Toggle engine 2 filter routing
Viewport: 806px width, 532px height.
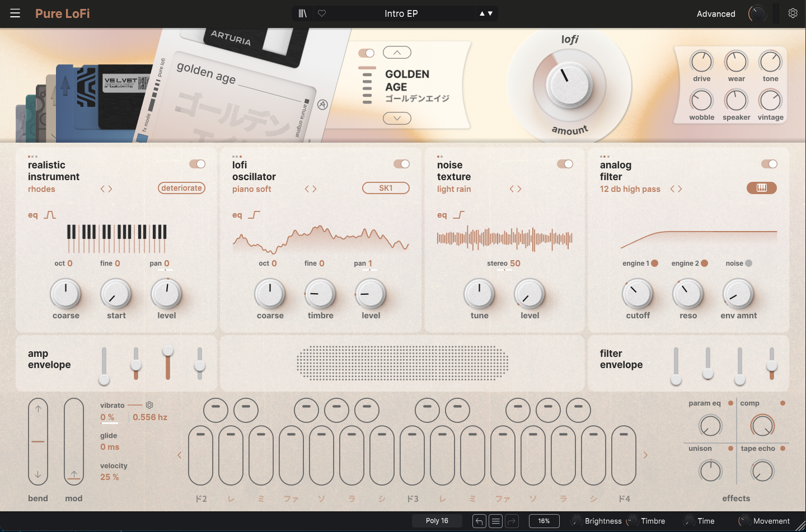coord(704,263)
